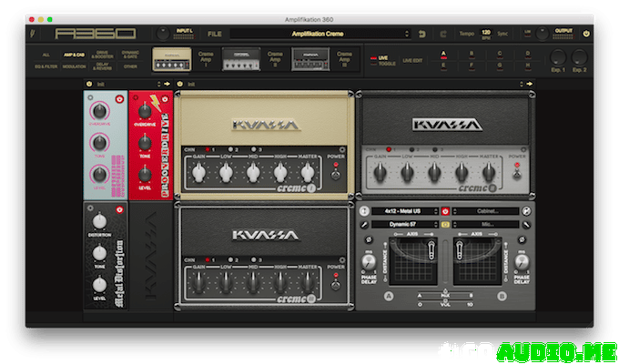The image size is (619, 364).
Task: Bypass the Metal Distortion pedal
Action: 119,211
